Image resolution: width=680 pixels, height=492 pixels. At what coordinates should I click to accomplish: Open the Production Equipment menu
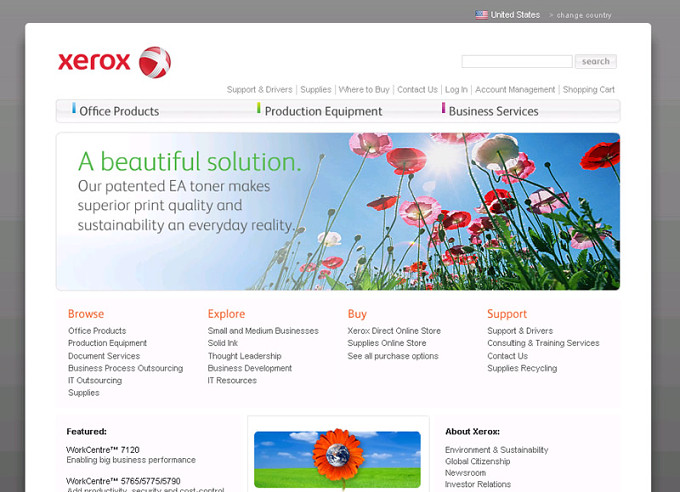pyautogui.click(x=323, y=112)
